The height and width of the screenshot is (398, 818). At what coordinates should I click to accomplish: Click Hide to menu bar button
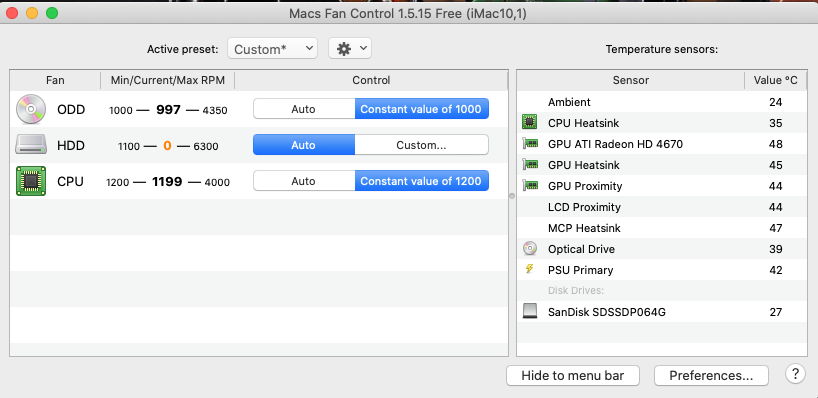click(x=572, y=375)
